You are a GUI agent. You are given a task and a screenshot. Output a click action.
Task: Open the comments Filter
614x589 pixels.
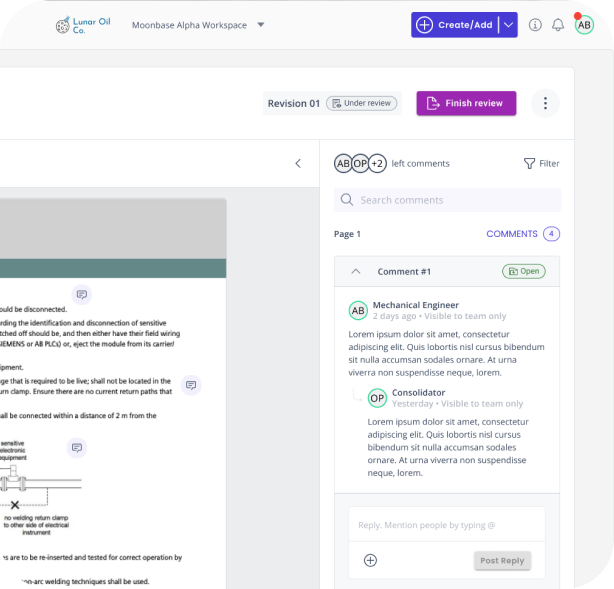coord(542,163)
